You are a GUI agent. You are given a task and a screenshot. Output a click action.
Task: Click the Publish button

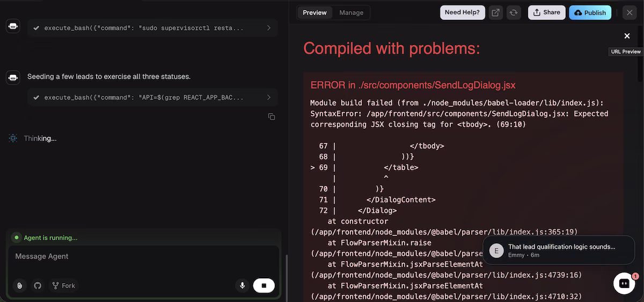(x=590, y=12)
